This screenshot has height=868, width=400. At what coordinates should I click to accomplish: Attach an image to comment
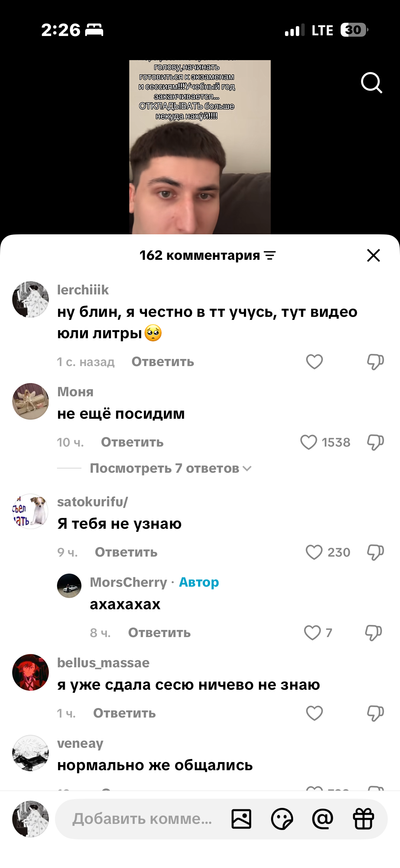click(x=242, y=819)
